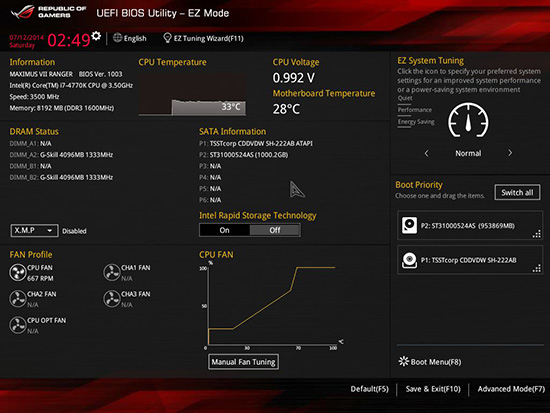The width and height of the screenshot is (550, 413).
Task: Click the CPU Temperature graph bar
Action: click(192, 95)
